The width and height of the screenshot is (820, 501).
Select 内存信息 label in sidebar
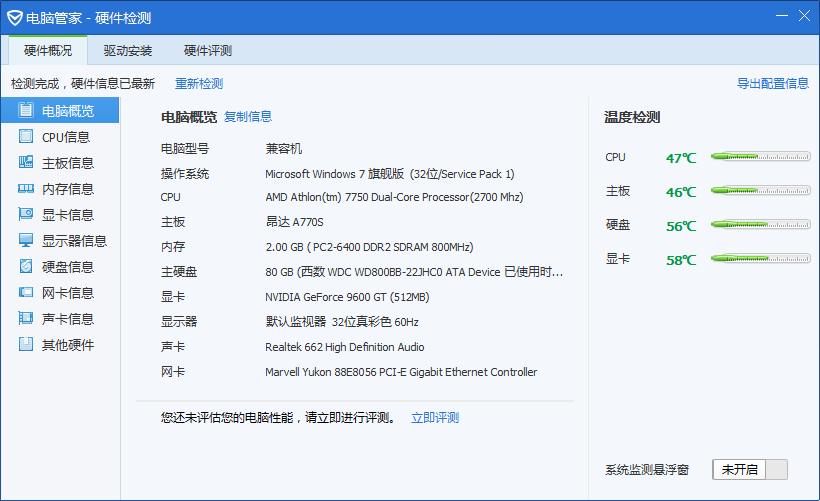tap(68, 189)
